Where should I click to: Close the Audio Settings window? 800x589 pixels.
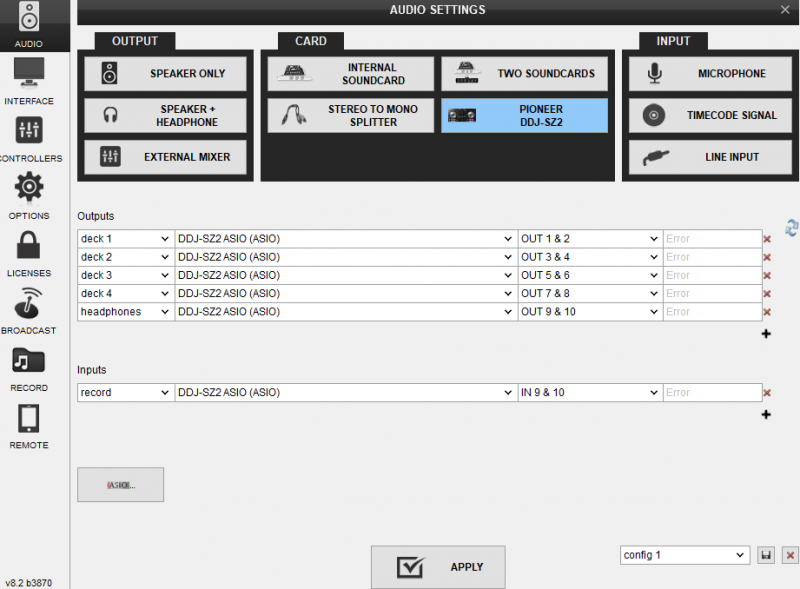click(x=785, y=10)
